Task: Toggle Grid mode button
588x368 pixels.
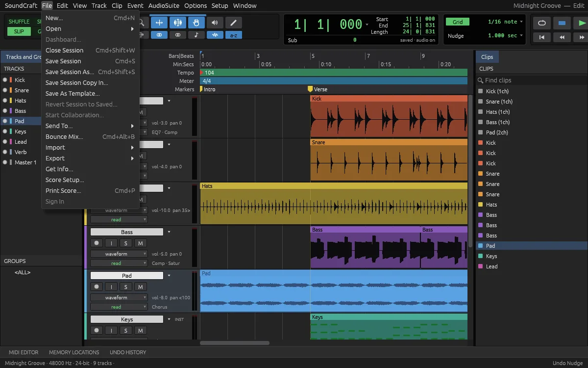Action: pyautogui.click(x=458, y=22)
